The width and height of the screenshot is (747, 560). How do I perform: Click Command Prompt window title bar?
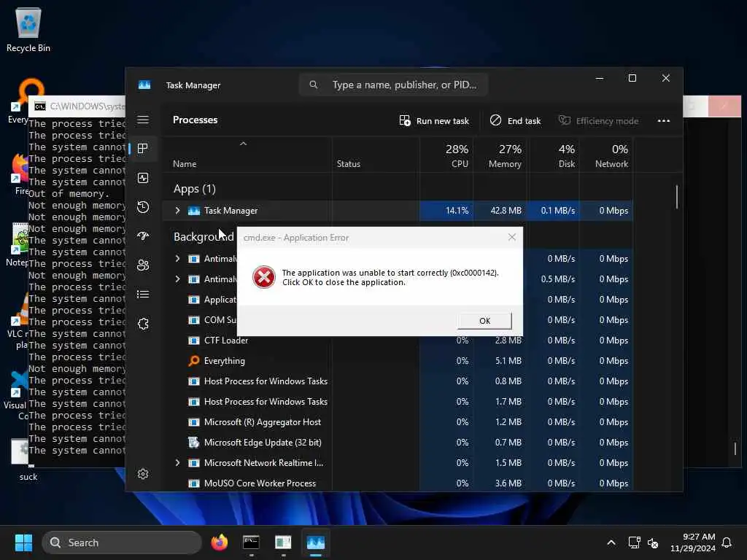tap(79, 106)
